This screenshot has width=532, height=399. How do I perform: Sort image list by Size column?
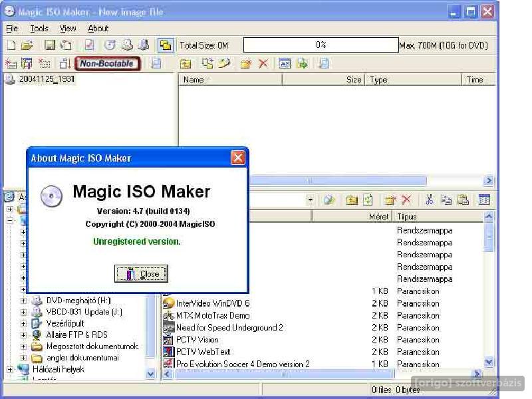pyautogui.click(x=323, y=80)
